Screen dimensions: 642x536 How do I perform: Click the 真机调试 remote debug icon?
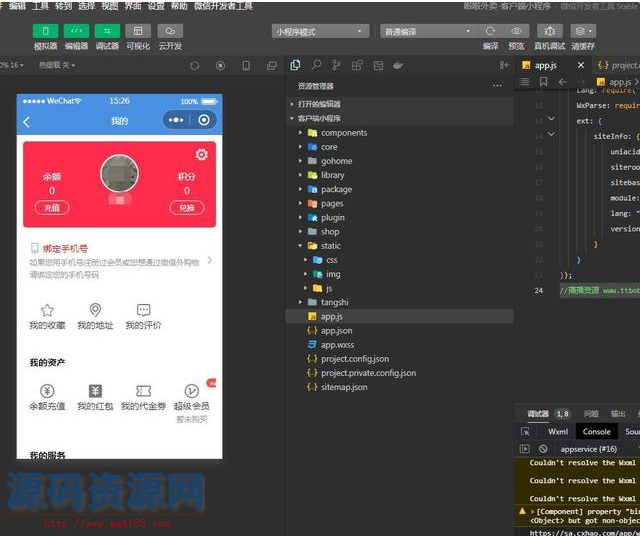click(x=549, y=32)
